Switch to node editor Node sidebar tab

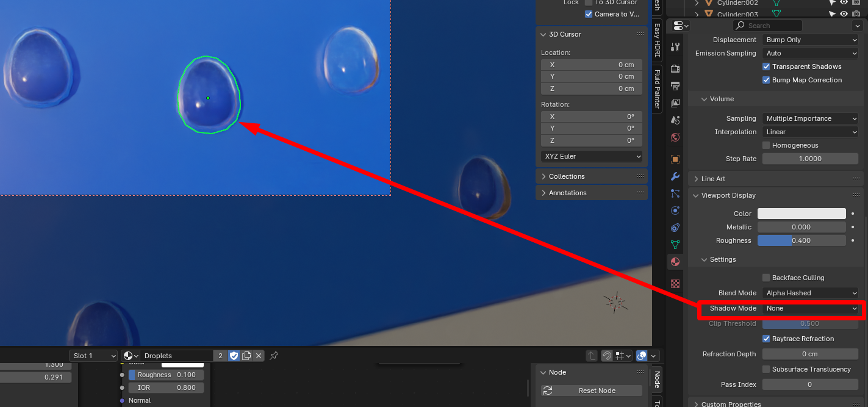pos(657,380)
